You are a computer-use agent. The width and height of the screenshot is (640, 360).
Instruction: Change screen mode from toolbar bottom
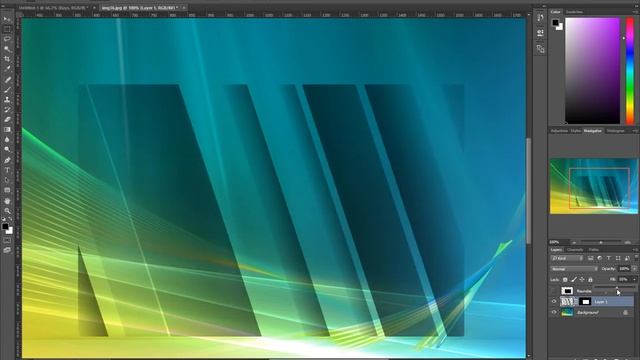[7, 250]
